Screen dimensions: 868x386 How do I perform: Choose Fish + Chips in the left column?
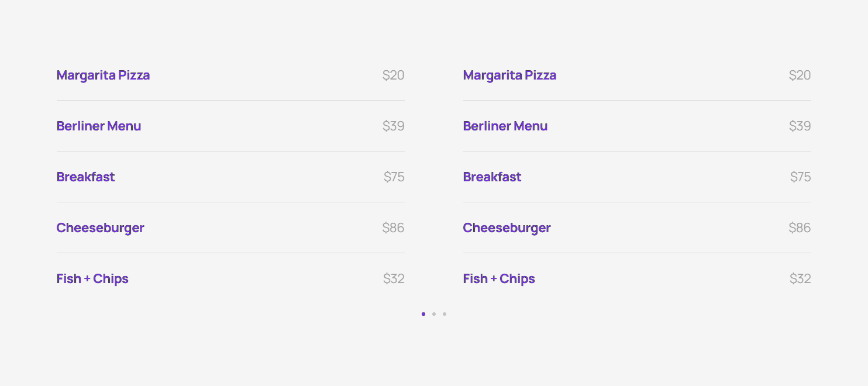pyautogui.click(x=92, y=279)
